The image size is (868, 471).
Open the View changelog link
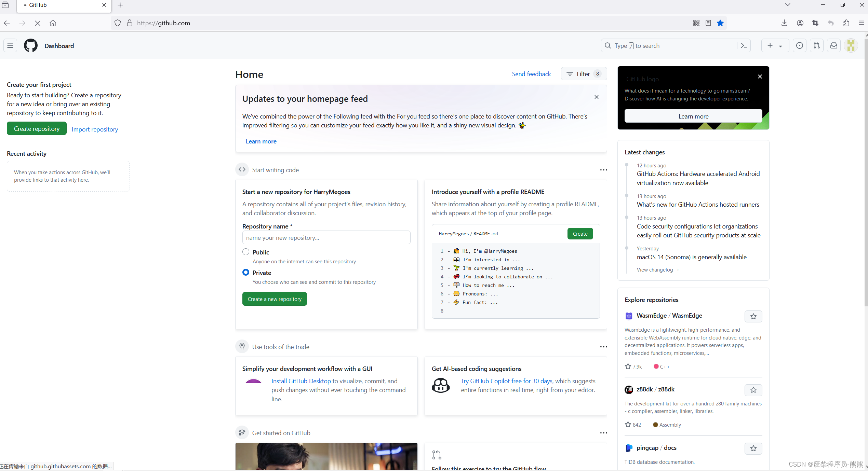click(x=658, y=269)
